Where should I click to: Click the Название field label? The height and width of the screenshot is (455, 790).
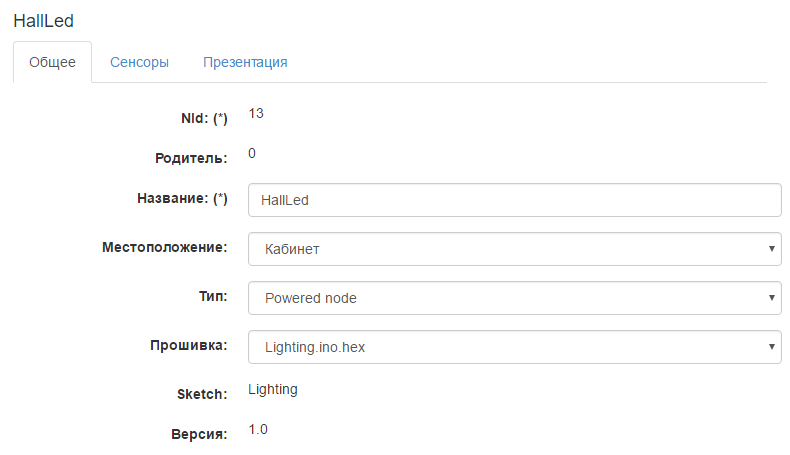coord(182,199)
